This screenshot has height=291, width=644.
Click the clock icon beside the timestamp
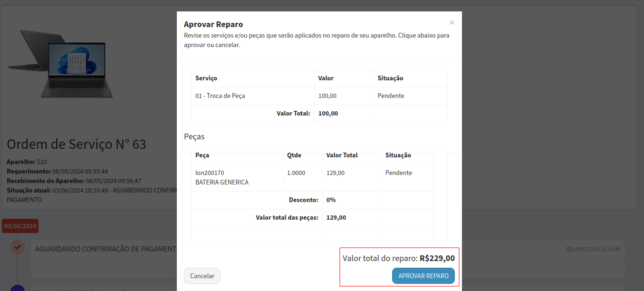[x=569, y=249]
